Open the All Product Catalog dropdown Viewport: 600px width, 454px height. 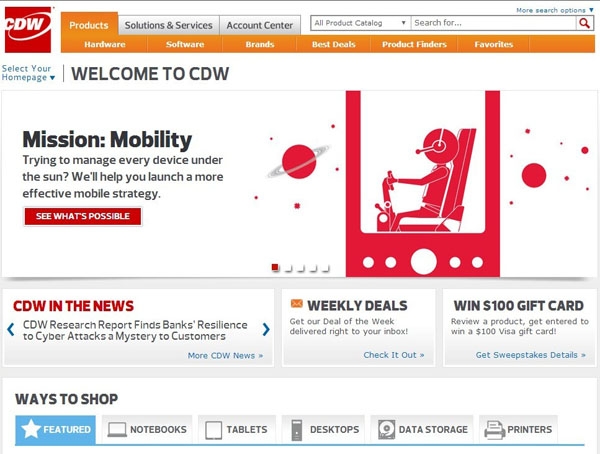point(360,23)
